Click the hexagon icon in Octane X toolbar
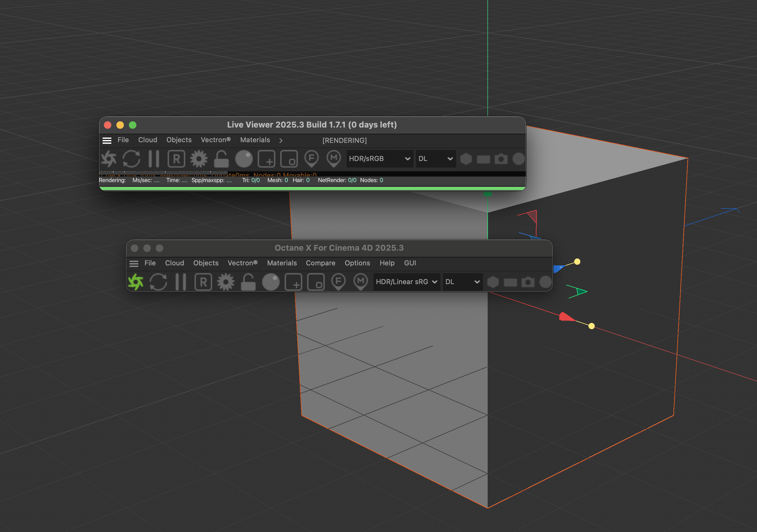The image size is (757, 532). [x=493, y=282]
